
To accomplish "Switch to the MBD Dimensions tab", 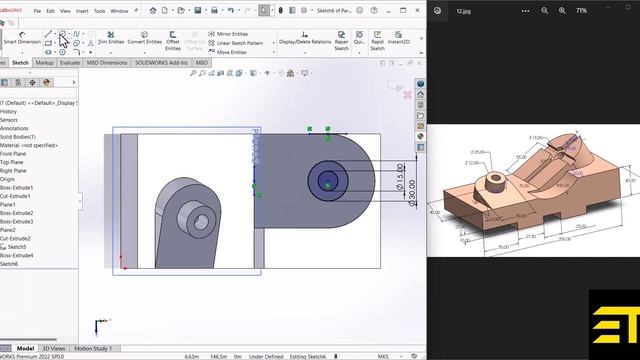I will click(x=107, y=62).
